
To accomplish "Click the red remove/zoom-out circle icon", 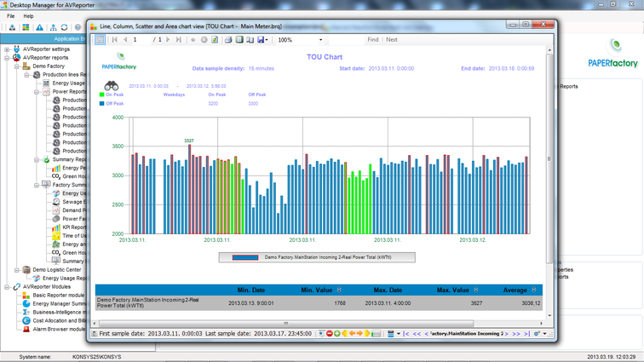I will click(x=330, y=334).
